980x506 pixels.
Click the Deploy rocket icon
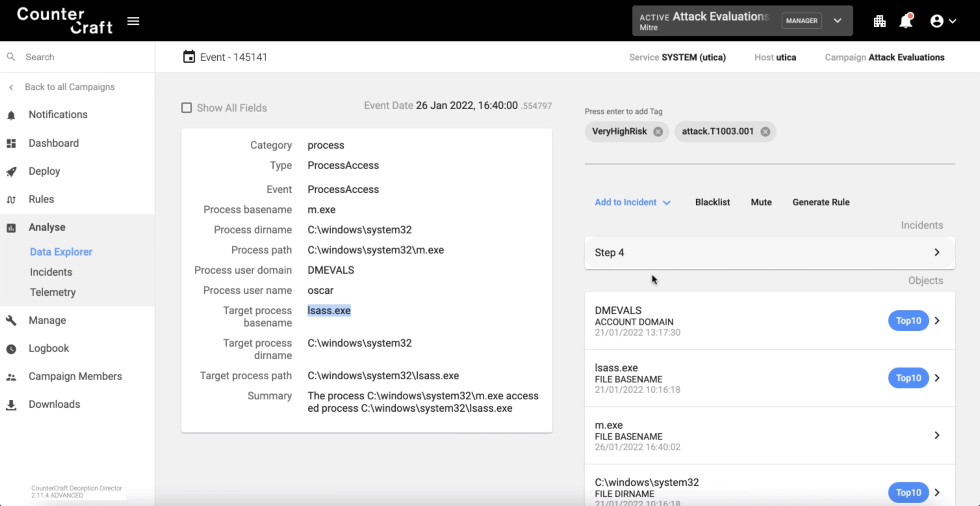(11, 172)
